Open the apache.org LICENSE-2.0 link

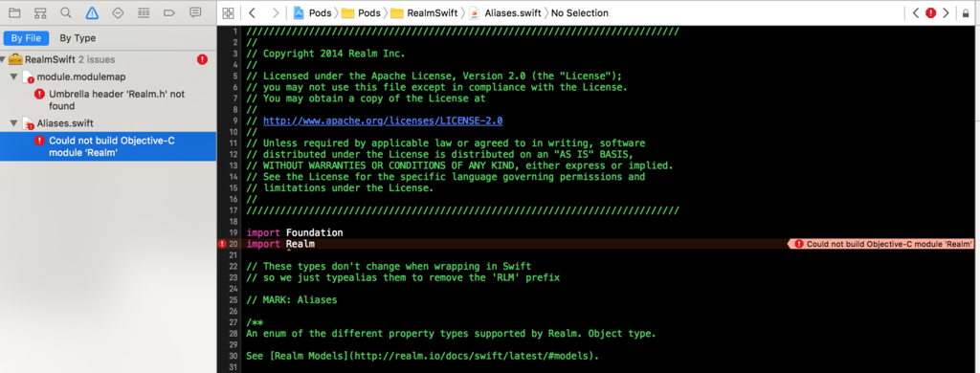click(383, 121)
